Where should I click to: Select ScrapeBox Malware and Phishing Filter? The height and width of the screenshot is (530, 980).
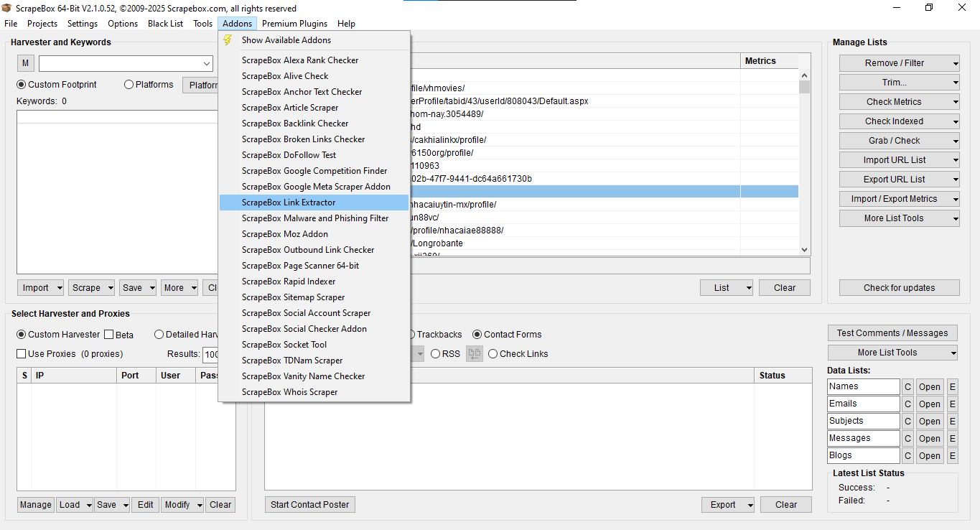tap(314, 218)
